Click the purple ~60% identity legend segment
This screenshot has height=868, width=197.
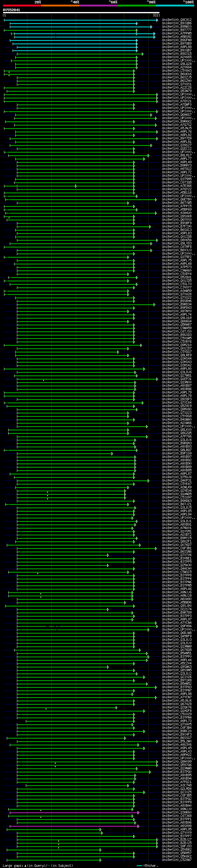pos(98,6)
